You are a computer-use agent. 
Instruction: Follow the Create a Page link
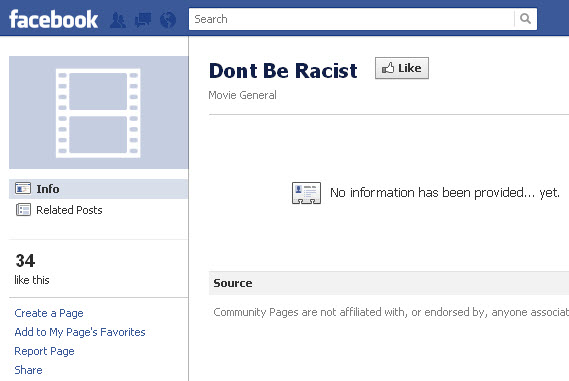click(x=49, y=313)
